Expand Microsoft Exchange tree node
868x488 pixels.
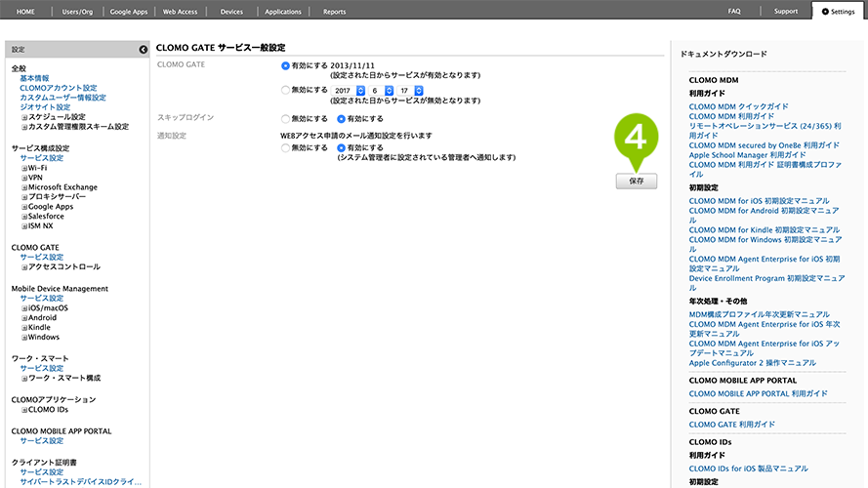click(x=24, y=187)
